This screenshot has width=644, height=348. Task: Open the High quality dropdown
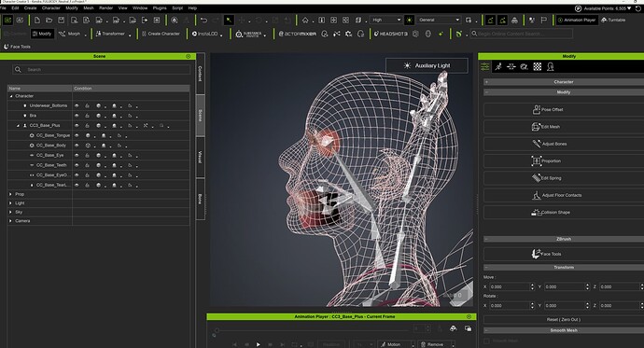point(386,20)
